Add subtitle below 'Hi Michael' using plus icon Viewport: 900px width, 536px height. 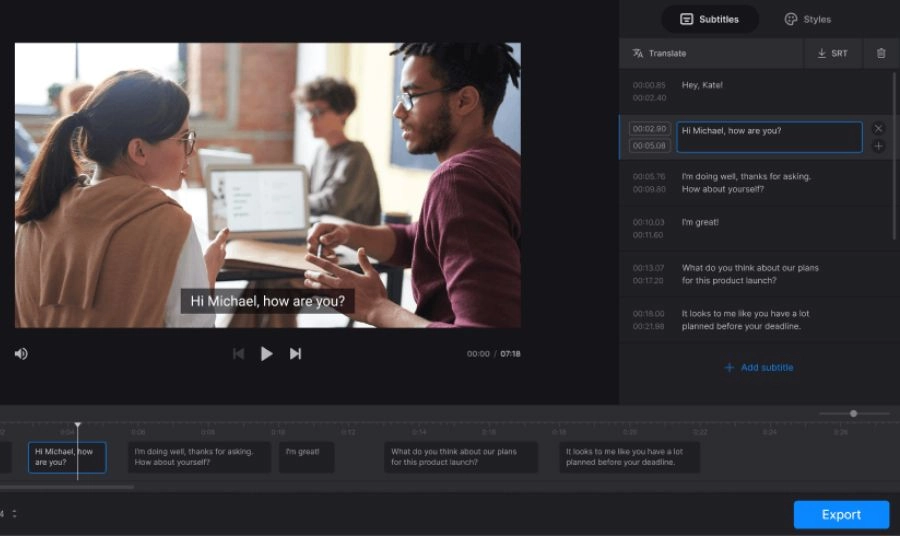click(878, 146)
